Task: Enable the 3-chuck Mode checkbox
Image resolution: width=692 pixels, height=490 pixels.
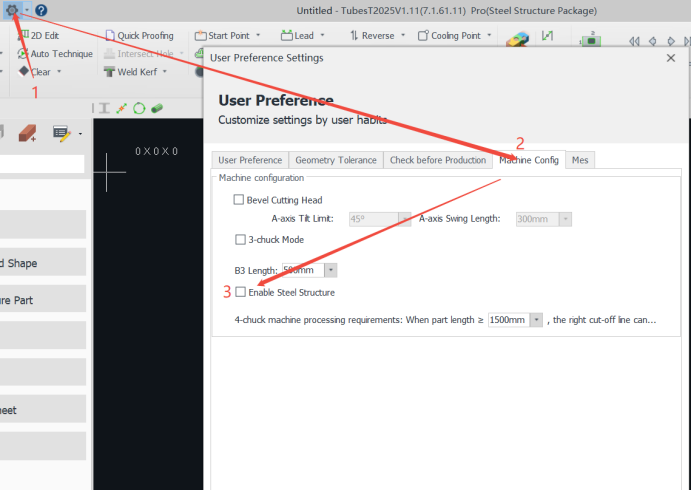Action: coord(240,240)
